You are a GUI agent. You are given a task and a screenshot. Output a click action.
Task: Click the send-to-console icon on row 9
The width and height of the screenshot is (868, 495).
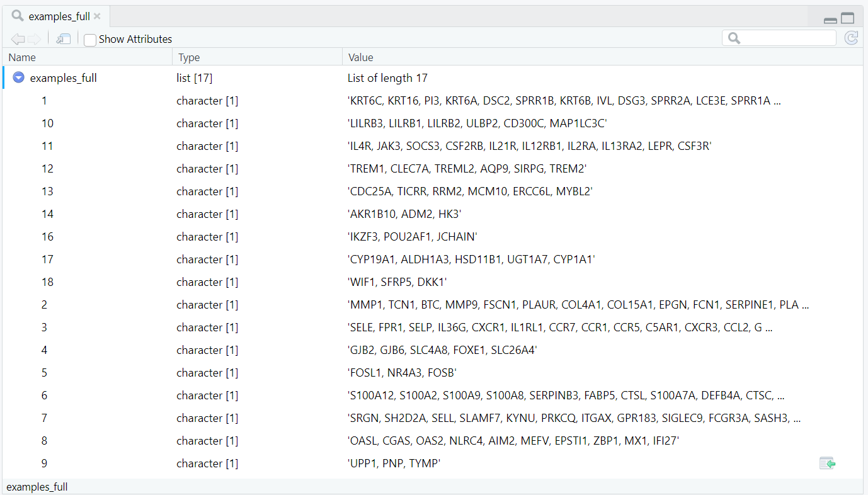click(x=827, y=464)
